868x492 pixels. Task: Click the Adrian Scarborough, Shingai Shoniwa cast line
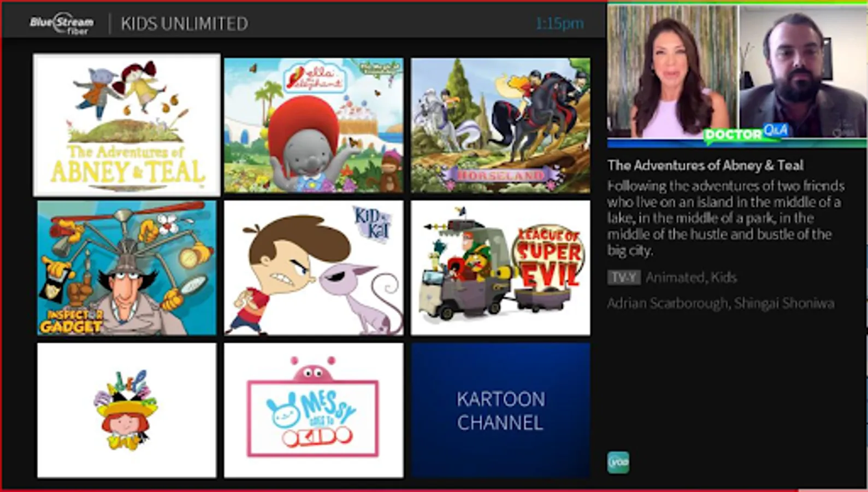click(721, 303)
